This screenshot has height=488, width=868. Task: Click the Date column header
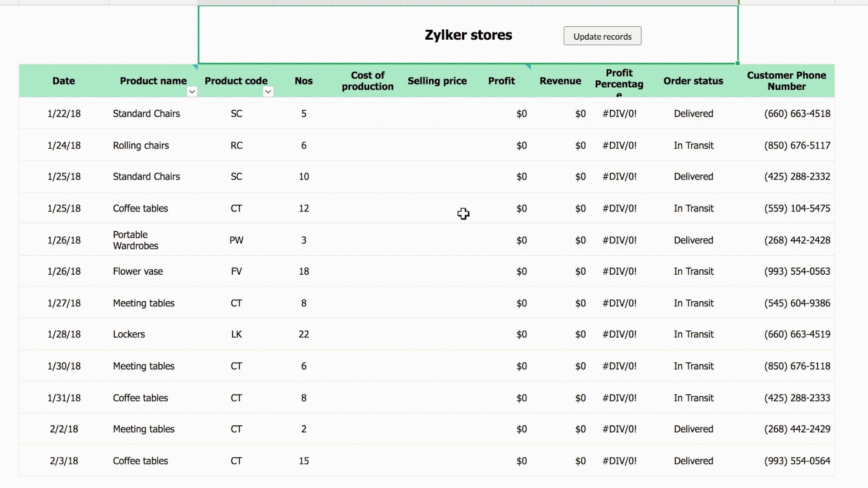click(64, 80)
